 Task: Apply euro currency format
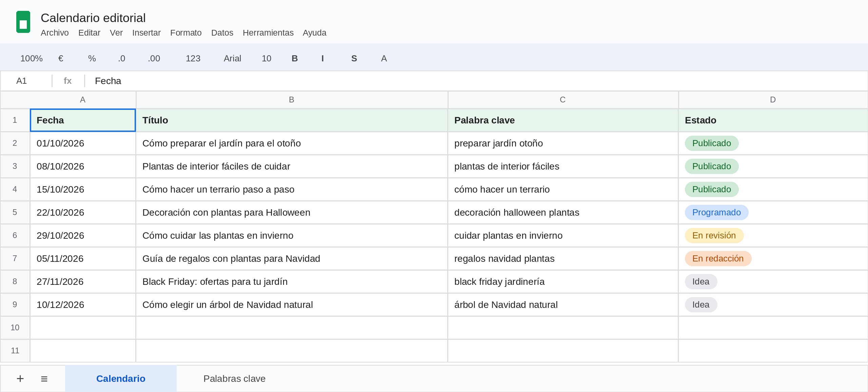pyautogui.click(x=61, y=58)
